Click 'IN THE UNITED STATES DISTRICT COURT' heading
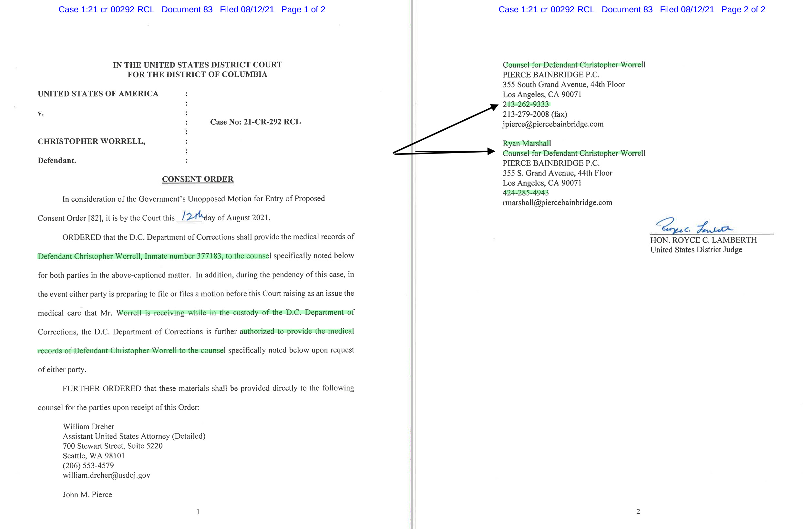Screen dimensions: 812x529 pyautogui.click(x=198, y=65)
